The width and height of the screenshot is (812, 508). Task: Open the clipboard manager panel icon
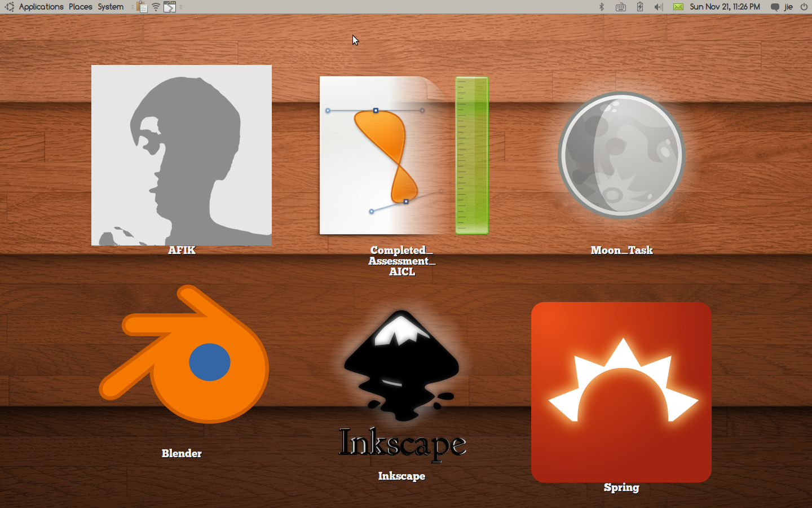(142, 7)
